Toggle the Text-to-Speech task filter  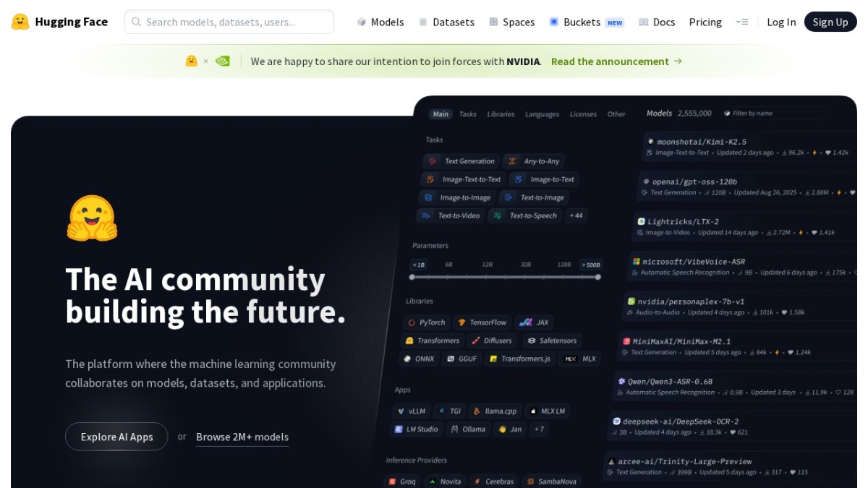pyautogui.click(x=525, y=215)
